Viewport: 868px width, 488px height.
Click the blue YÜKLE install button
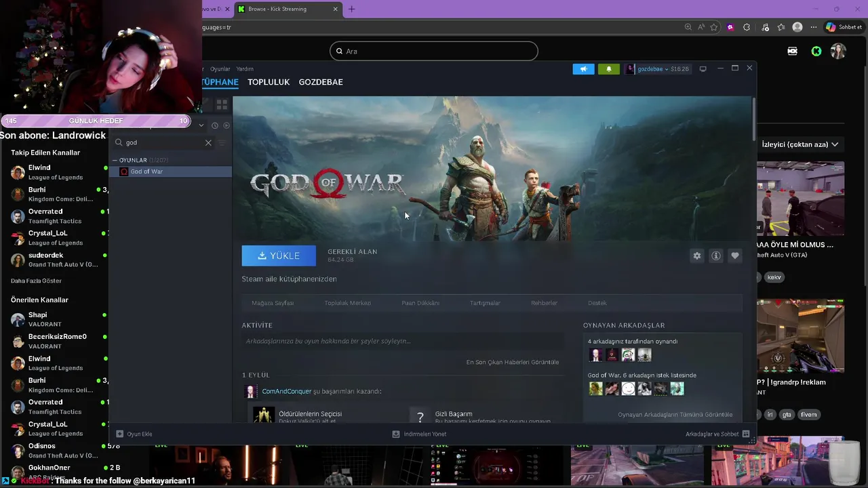[279, 256]
